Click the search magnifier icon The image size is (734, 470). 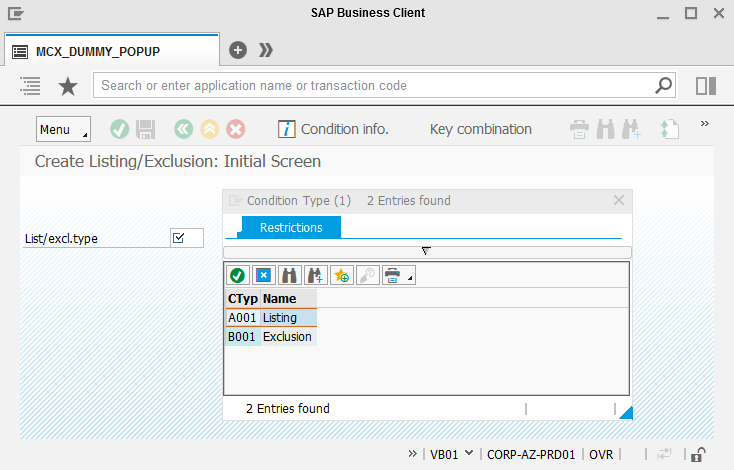point(663,86)
